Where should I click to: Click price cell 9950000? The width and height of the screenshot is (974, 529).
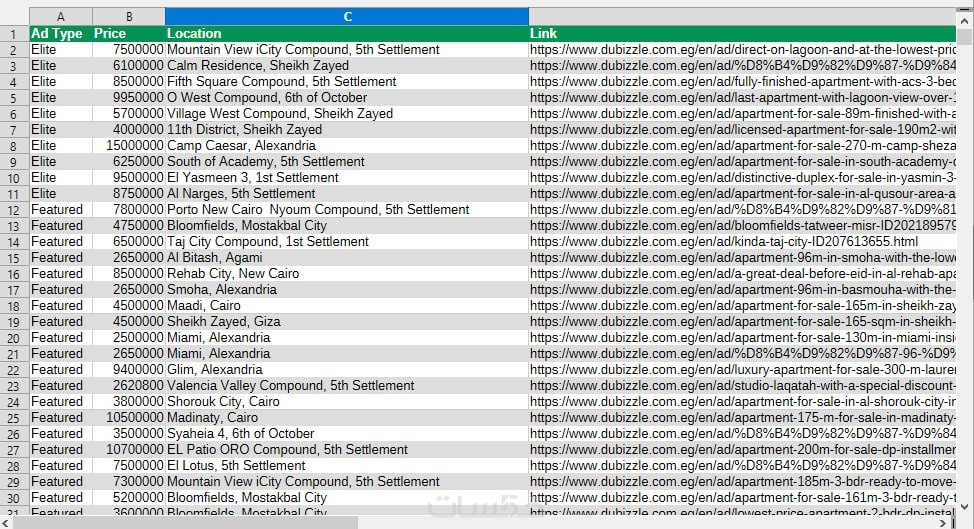[129, 97]
